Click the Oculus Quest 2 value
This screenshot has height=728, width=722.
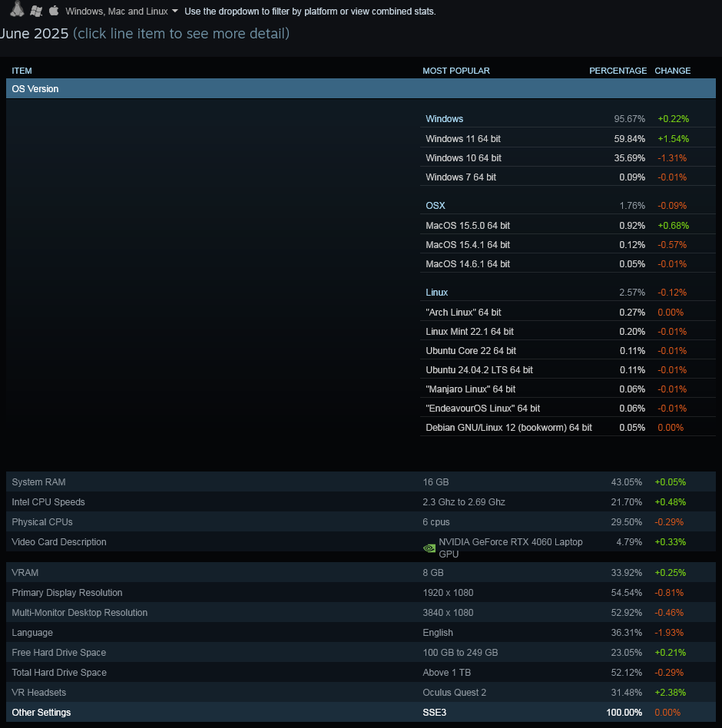(454, 692)
